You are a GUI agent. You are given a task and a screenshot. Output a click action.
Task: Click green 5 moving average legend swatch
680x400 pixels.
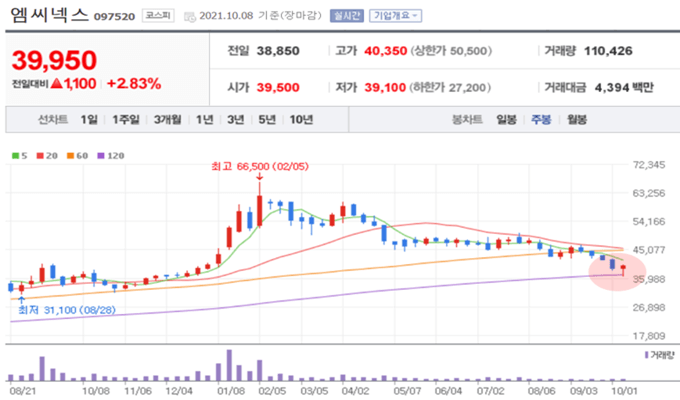tap(15, 156)
